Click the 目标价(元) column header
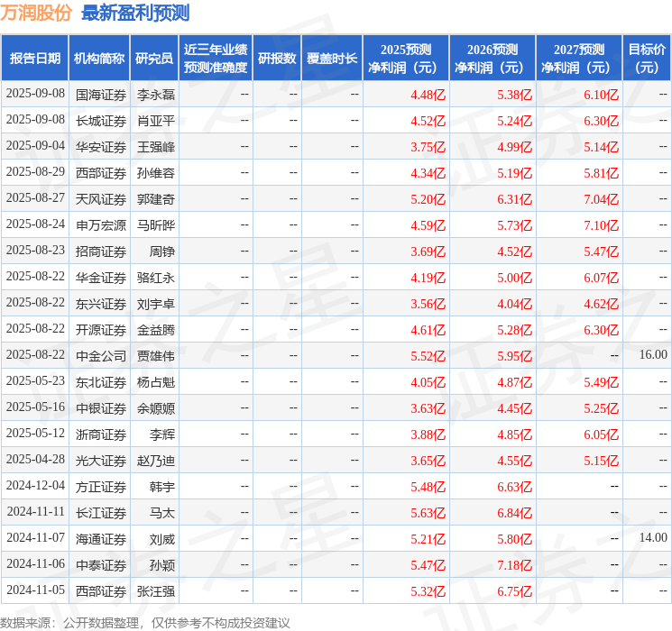 pyautogui.click(x=646, y=59)
